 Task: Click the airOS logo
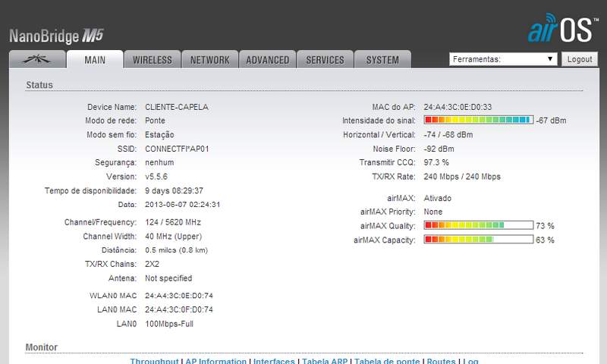pyautogui.click(x=562, y=28)
